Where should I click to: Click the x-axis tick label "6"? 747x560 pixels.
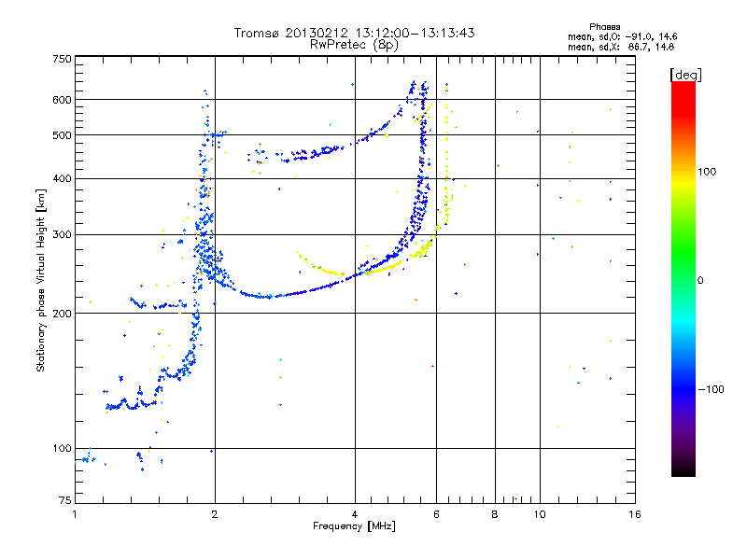(x=436, y=514)
